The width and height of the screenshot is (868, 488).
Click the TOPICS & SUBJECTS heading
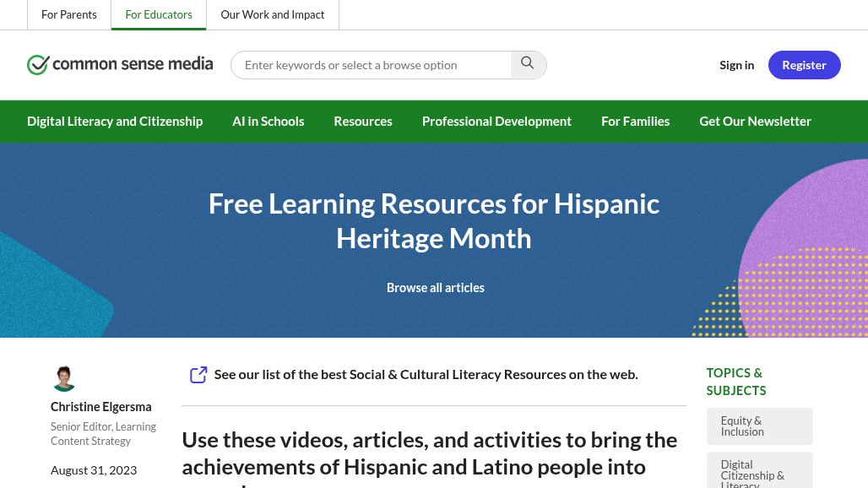coord(735,382)
